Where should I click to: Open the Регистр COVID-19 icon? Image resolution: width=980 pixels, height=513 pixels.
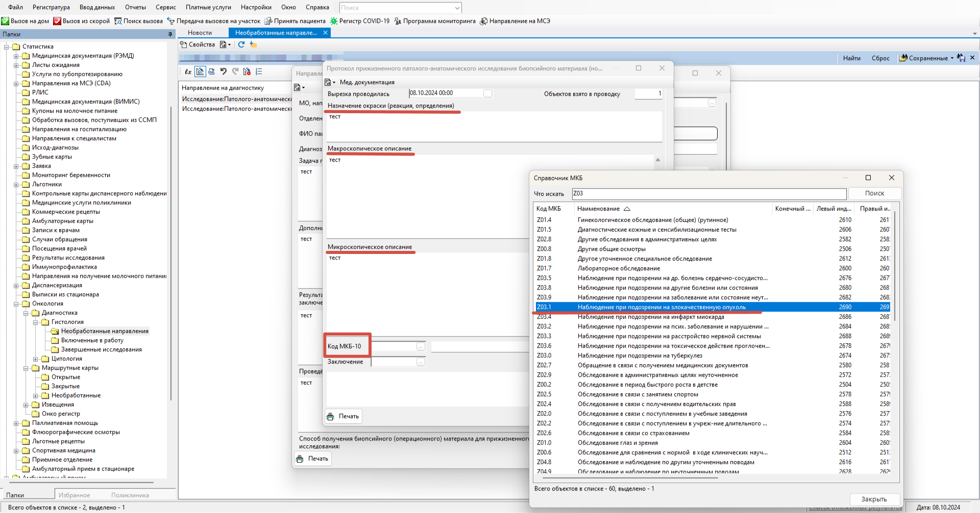tap(334, 21)
